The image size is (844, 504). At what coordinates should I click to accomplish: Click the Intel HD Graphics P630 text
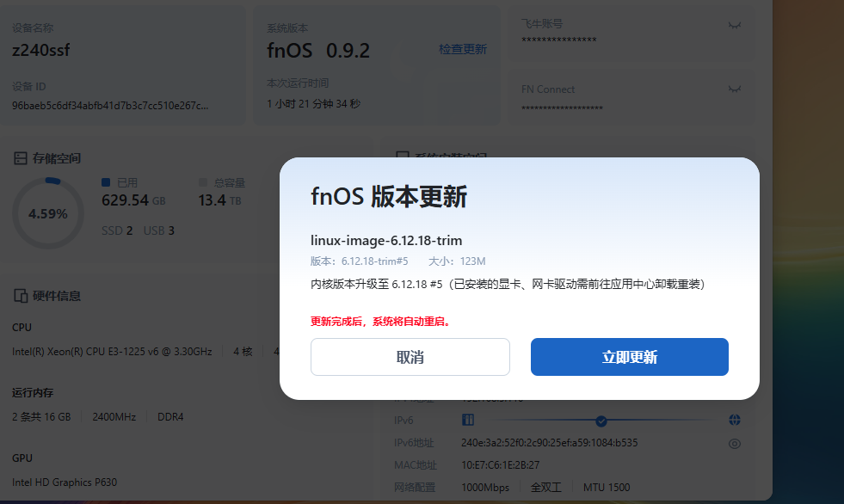[x=65, y=482]
